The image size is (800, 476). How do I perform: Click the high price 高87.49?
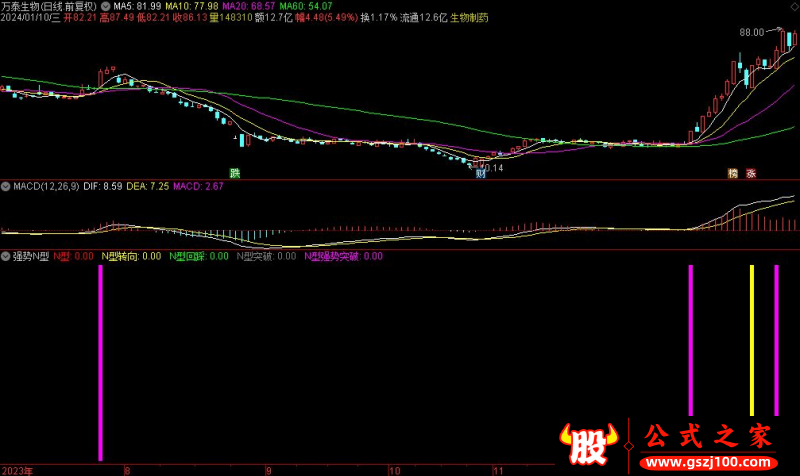click(x=117, y=18)
